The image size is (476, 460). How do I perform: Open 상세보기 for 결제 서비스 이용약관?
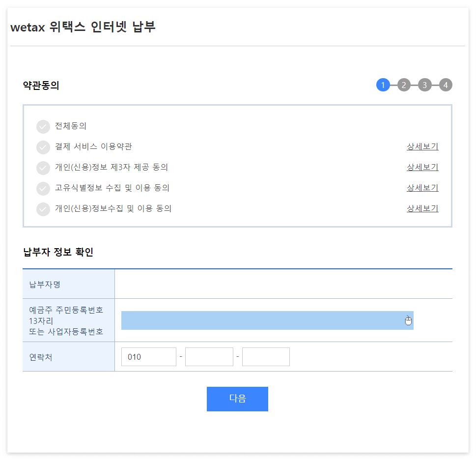422,146
